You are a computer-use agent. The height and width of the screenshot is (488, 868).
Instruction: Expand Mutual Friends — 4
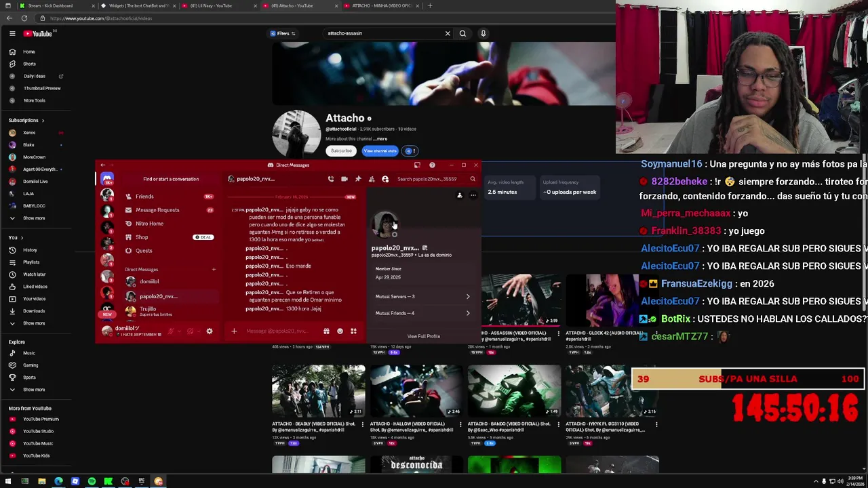422,313
